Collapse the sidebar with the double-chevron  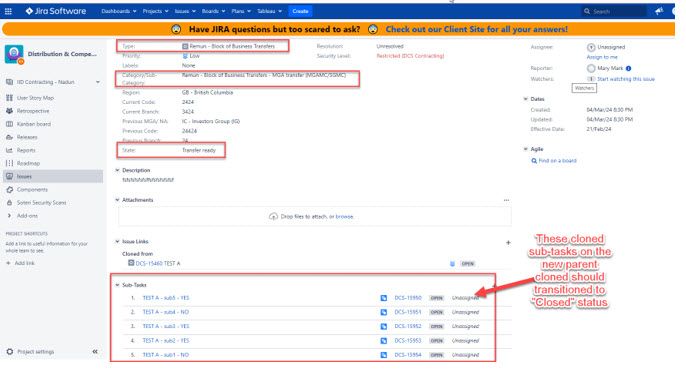click(95, 351)
